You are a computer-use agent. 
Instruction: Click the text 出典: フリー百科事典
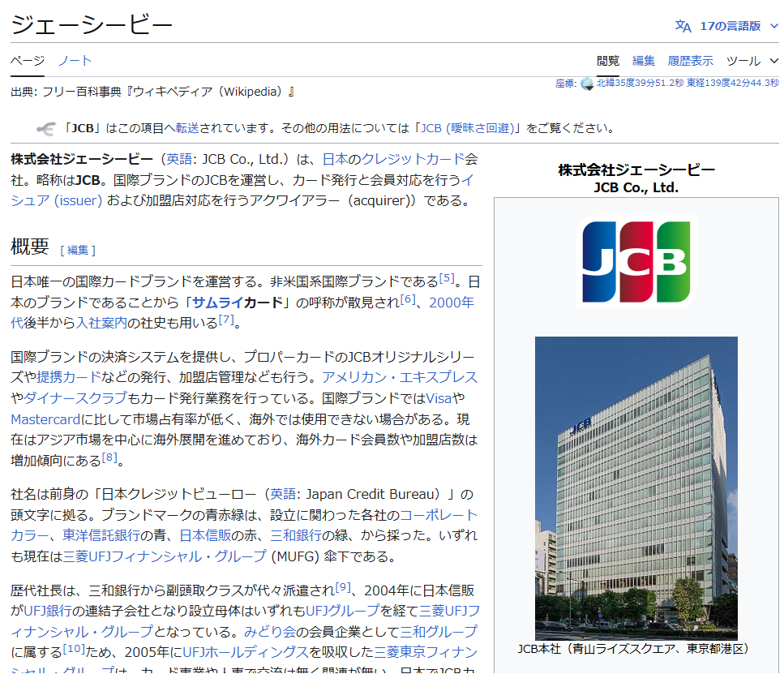tap(66, 92)
